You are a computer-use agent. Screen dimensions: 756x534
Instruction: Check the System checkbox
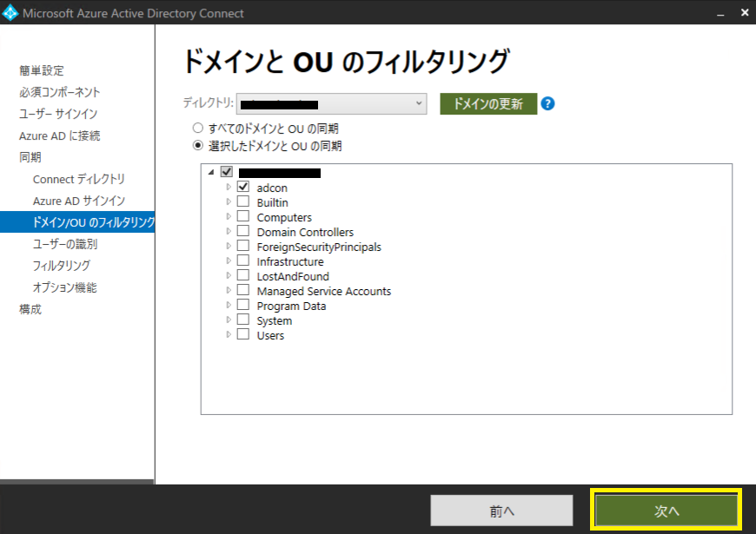(x=243, y=320)
